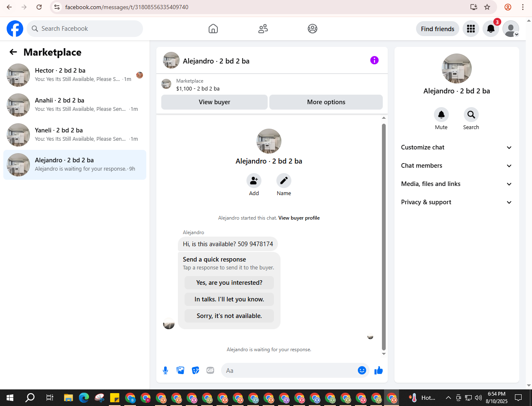Open Windows taskbar search
The width and height of the screenshot is (532, 406).
pos(30,398)
